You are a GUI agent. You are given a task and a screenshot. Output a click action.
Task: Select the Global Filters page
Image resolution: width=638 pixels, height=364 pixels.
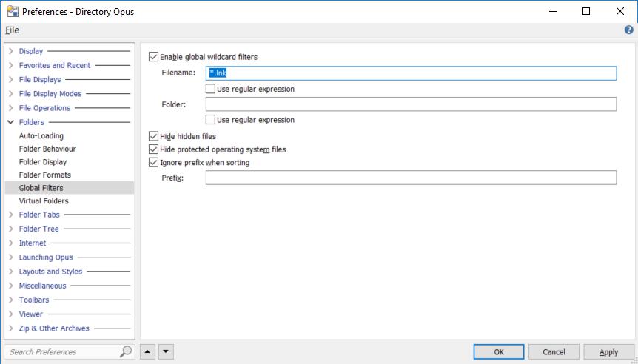[70, 188]
